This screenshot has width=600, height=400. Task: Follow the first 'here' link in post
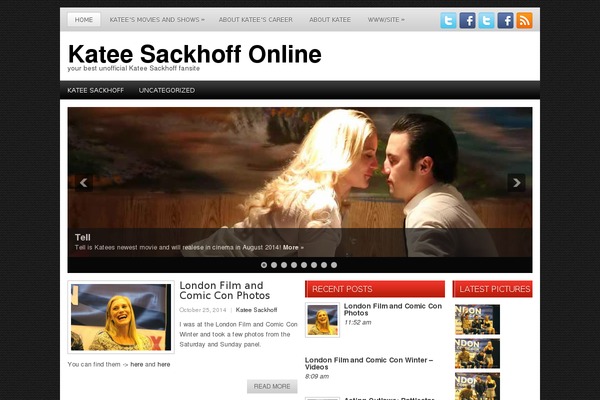(x=137, y=364)
